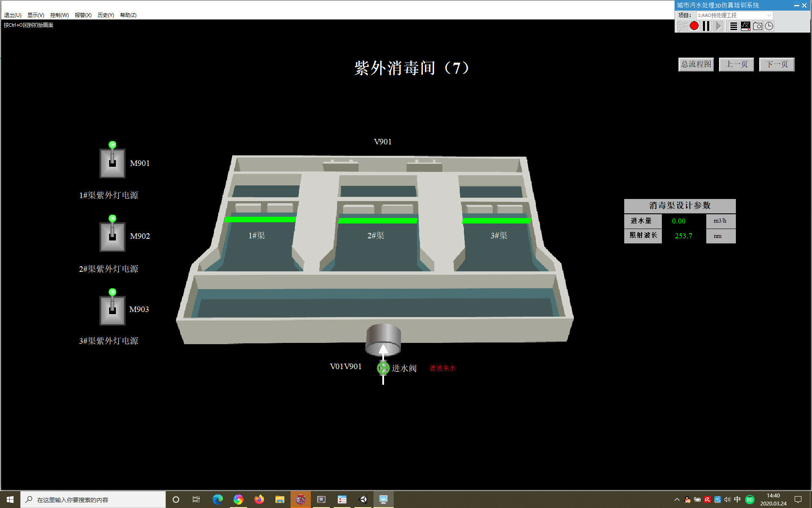Expand the 项目 project dropdown
Viewport: 812px width, 508px height.
[769, 15]
